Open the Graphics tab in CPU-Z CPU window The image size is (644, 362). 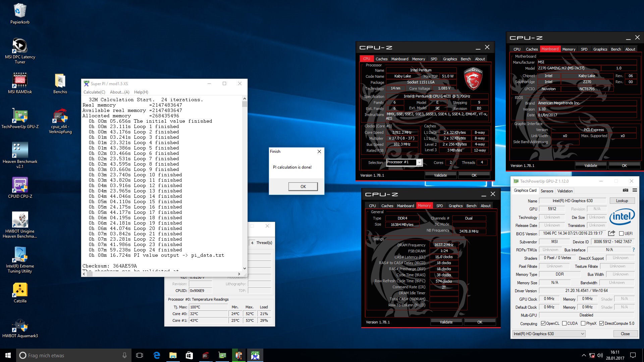click(x=450, y=59)
